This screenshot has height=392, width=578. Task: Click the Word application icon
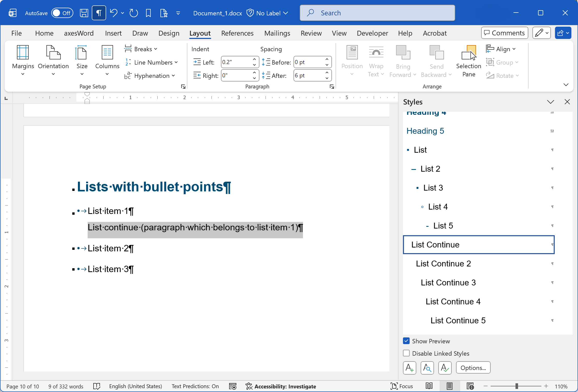(x=13, y=13)
